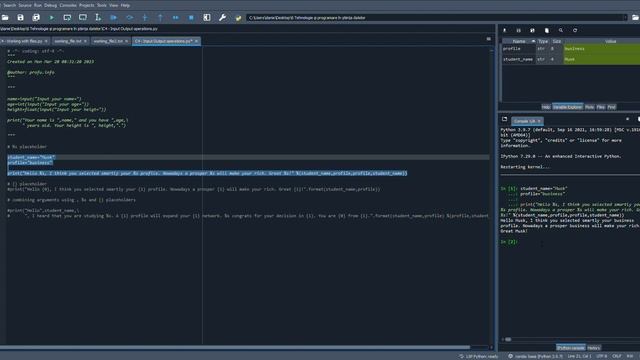Run the file with green play icon
This screenshot has height=360, width=640.
coord(51,18)
